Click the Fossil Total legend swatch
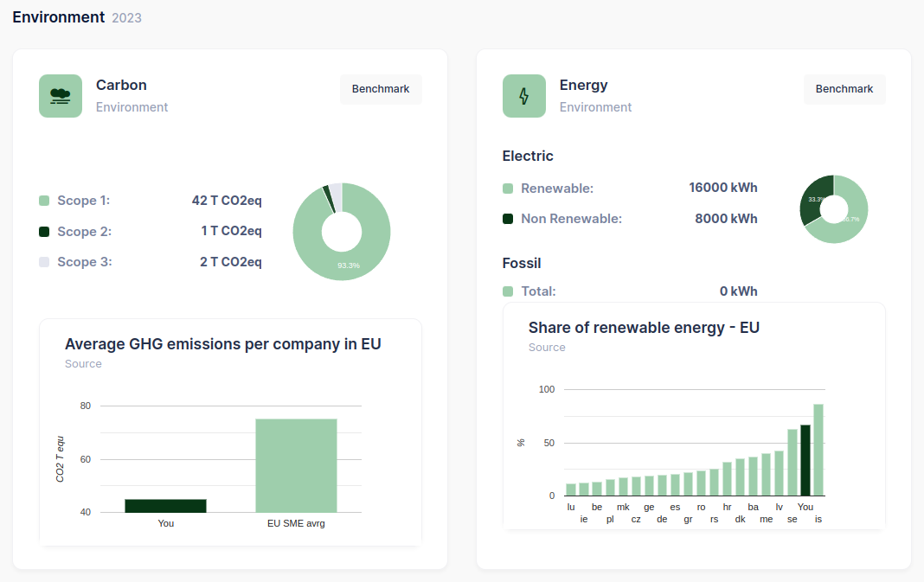 pos(508,291)
